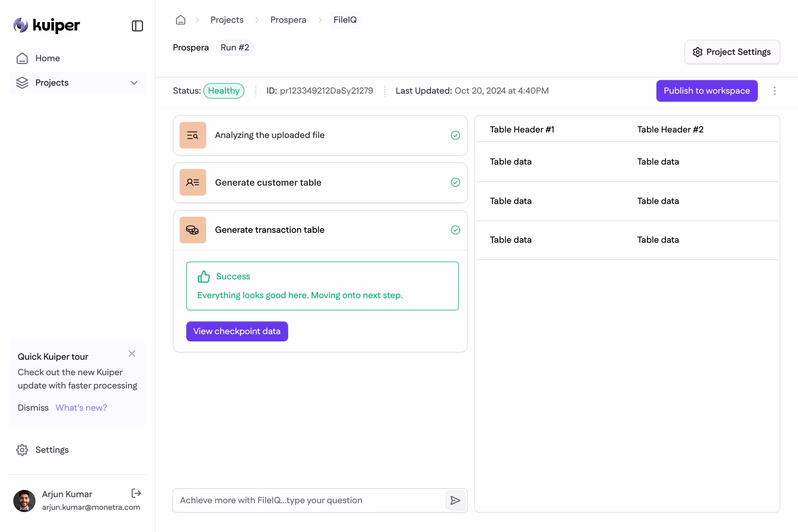
Task: Click the check on Generate customer table
Action: [x=455, y=183]
